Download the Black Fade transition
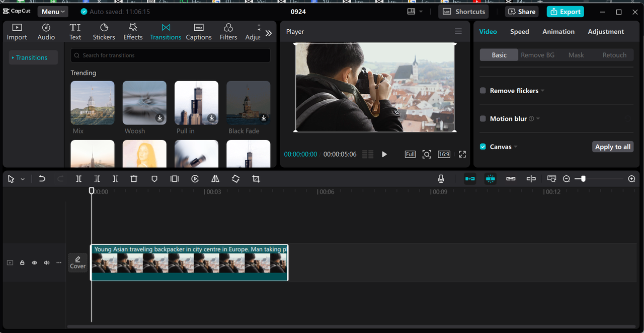Viewport: 644px width, 333px height. pos(264,118)
